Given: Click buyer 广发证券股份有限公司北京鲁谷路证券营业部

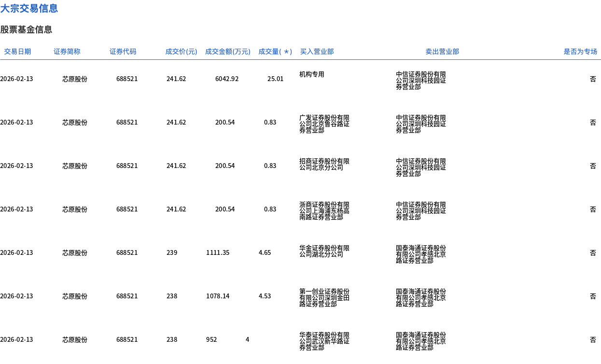Looking at the screenshot, I should pos(324,124).
